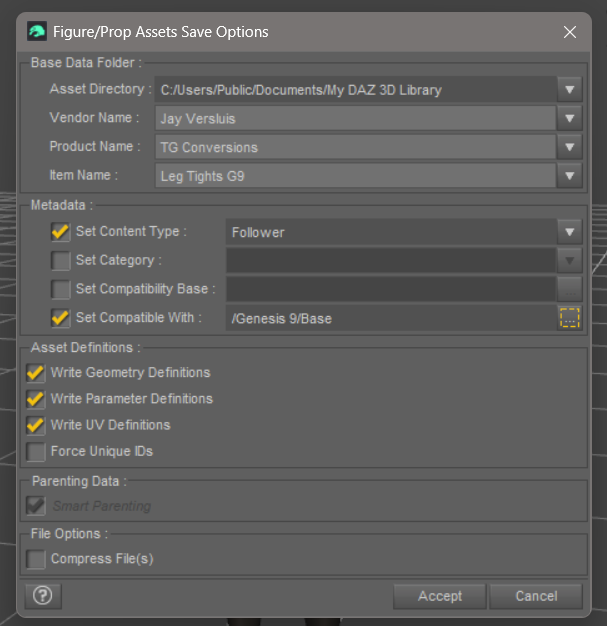Click the DAZ Studio title bar icon
This screenshot has width=607, height=626.
tap(37, 32)
